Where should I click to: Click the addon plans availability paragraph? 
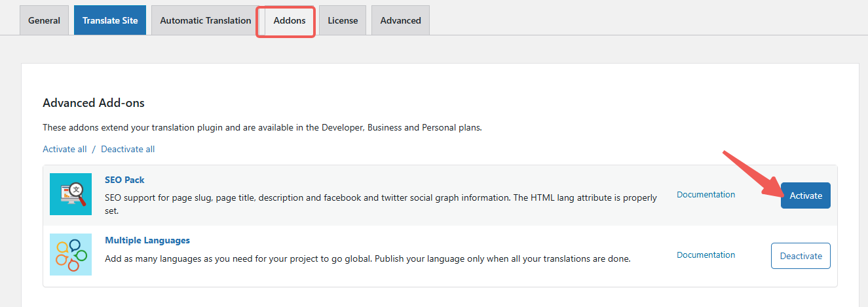coord(262,127)
